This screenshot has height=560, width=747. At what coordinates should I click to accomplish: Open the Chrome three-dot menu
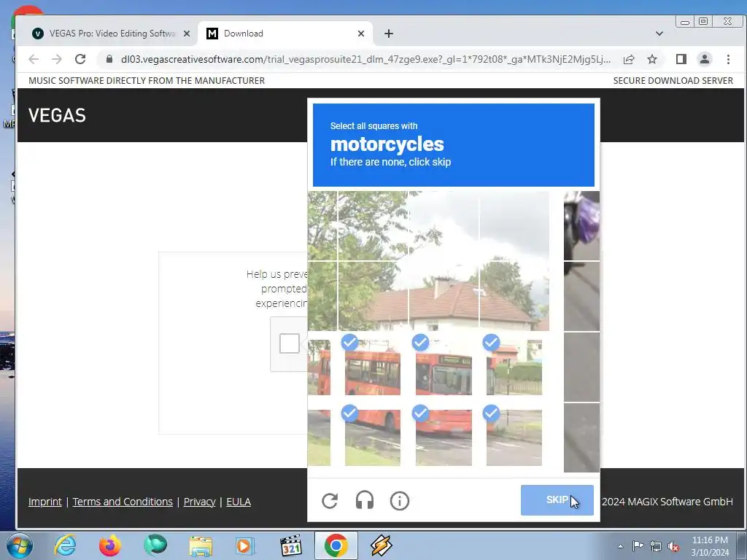tap(728, 59)
